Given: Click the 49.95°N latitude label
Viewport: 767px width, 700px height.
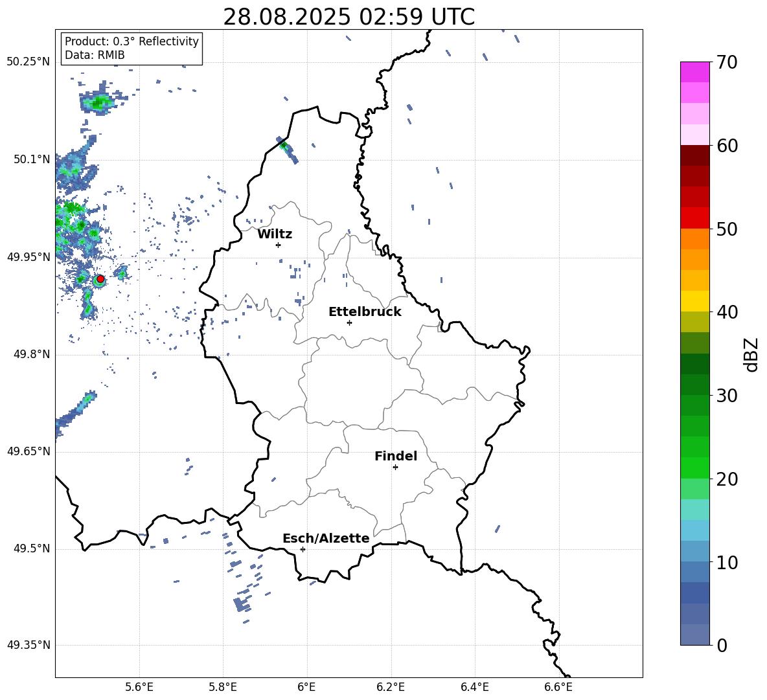Looking at the screenshot, I should tap(29, 256).
